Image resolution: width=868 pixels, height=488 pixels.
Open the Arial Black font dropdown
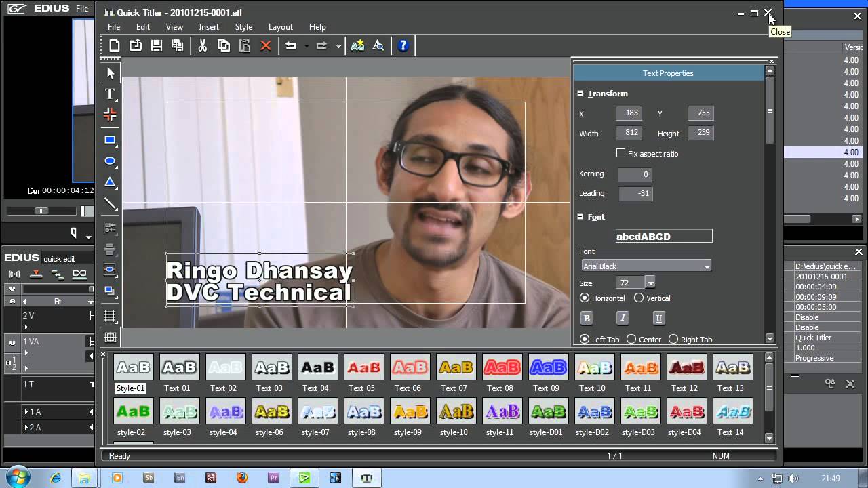pyautogui.click(x=646, y=266)
